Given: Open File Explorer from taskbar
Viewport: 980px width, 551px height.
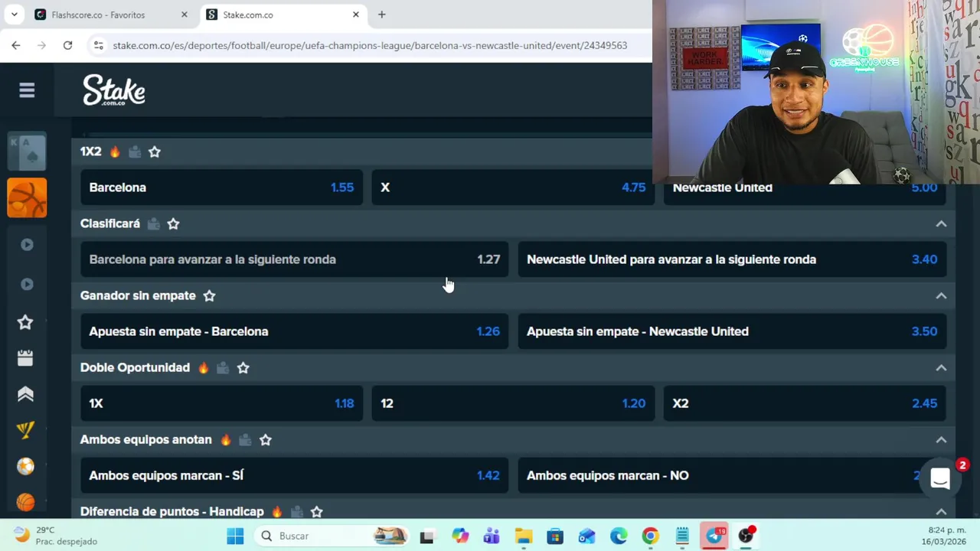Looking at the screenshot, I should pyautogui.click(x=523, y=536).
